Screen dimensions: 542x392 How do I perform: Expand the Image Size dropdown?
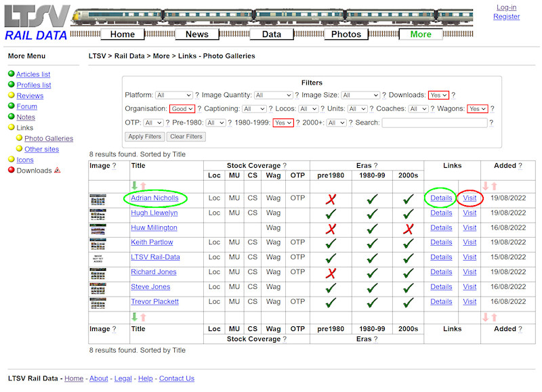(x=360, y=95)
